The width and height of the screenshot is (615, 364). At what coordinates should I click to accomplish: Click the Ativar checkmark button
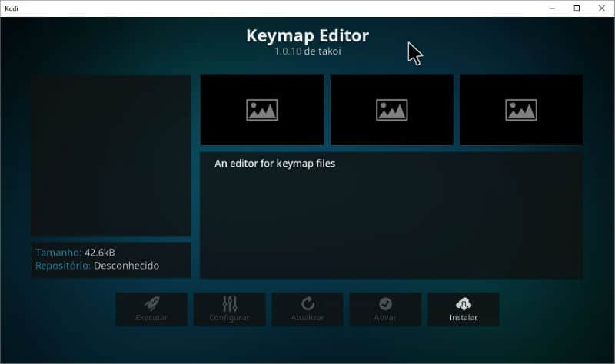tap(385, 309)
